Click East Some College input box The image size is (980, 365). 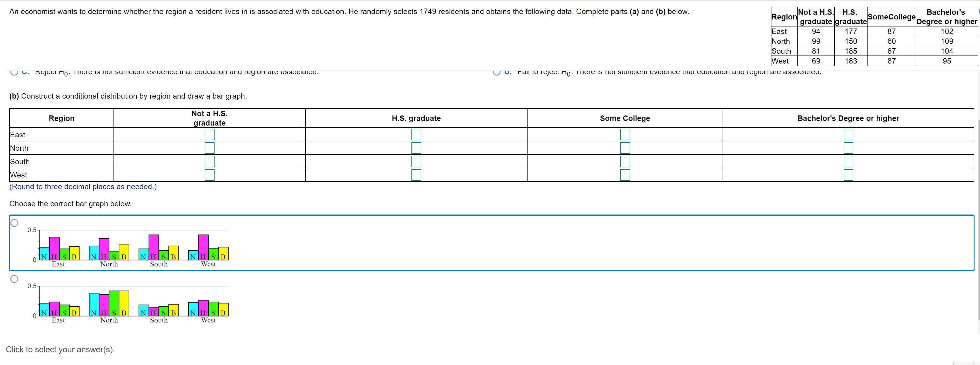(625, 134)
